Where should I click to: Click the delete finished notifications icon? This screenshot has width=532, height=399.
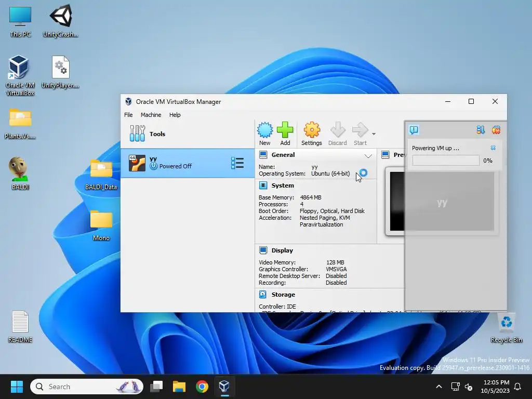[496, 129]
